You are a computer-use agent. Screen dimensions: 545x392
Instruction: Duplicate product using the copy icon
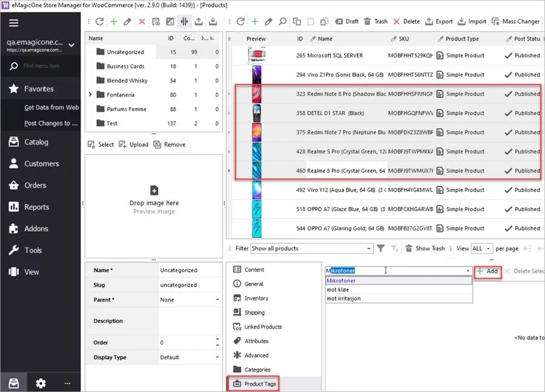(297, 21)
